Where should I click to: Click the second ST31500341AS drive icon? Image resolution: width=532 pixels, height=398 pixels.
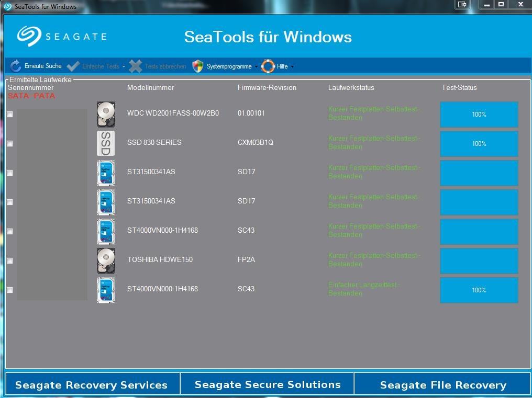tap(106, 202)
